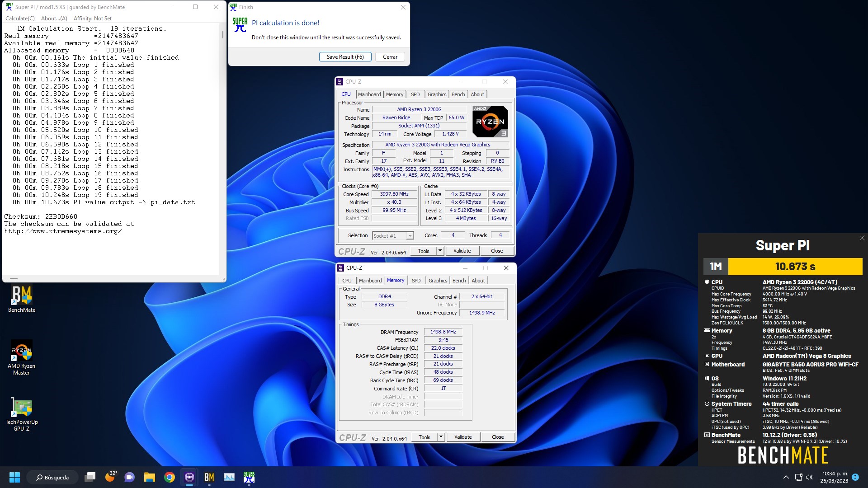The image size is (868, 488).
Task: Click DRAM Frequency value 1498.8 MHz
Action: pos(443,332)
